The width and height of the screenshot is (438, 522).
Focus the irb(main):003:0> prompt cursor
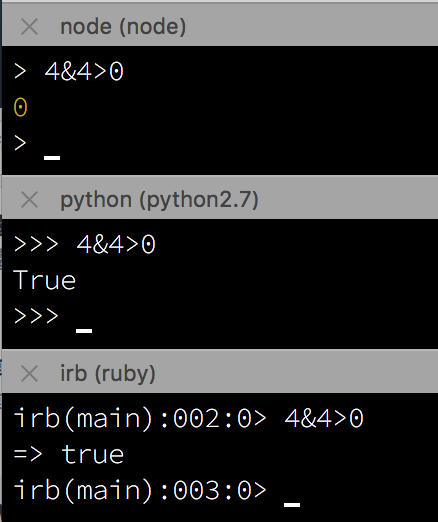click(x=292, y=504)
